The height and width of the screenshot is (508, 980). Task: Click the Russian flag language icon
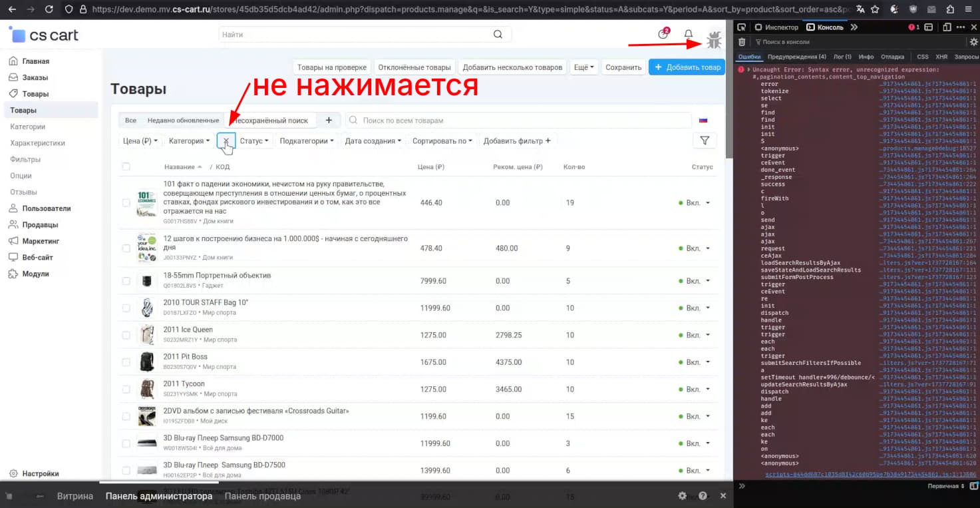coord(703,121)
